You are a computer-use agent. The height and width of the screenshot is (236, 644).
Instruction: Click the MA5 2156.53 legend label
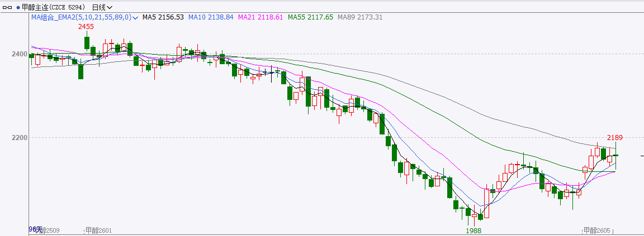pos(163,17)
